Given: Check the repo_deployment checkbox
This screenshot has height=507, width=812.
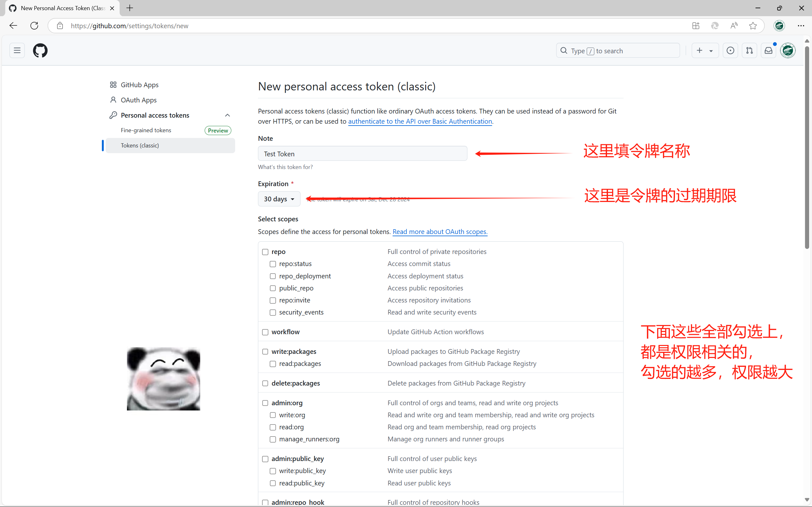Looking at the screenshot, I should pos(273,276).
